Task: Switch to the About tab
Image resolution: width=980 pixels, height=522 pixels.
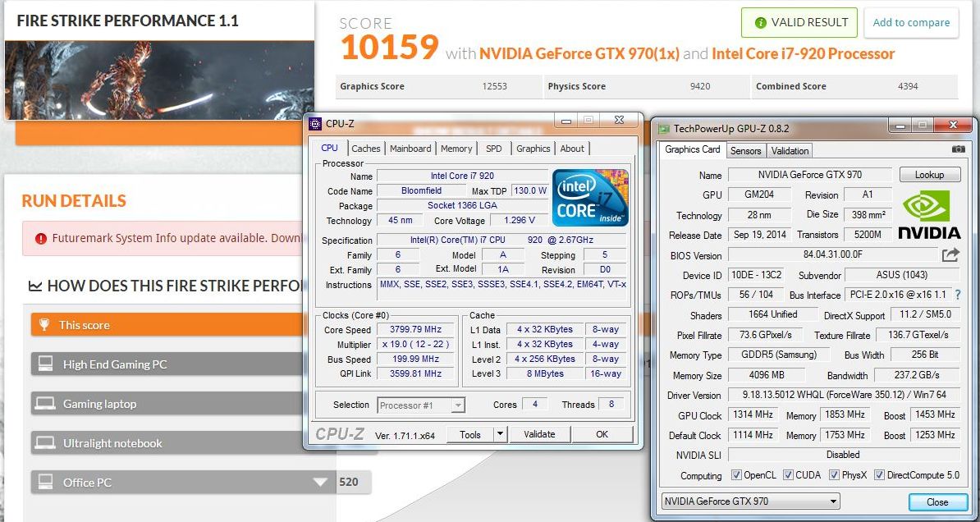Action: tap(572, 149)
